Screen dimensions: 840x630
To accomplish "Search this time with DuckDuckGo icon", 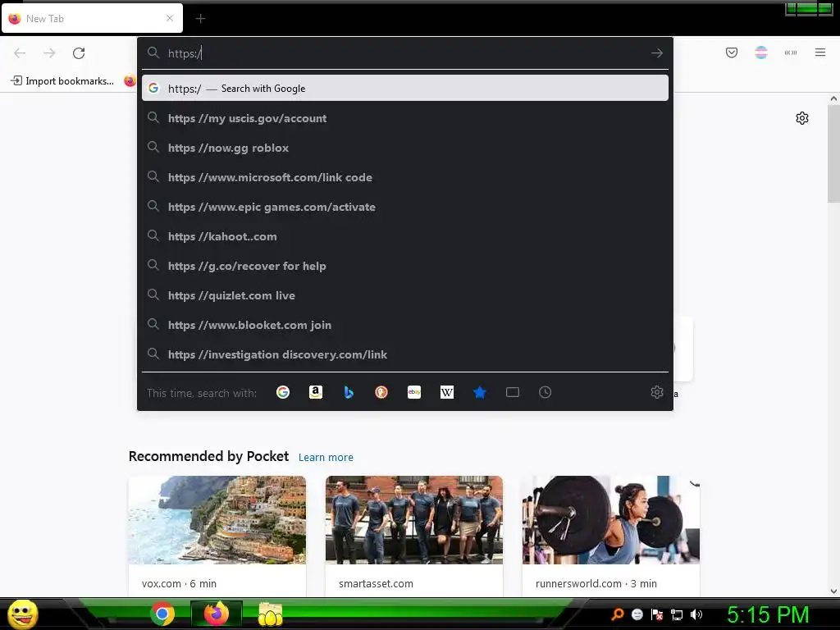I will click(x=381, y=392).
